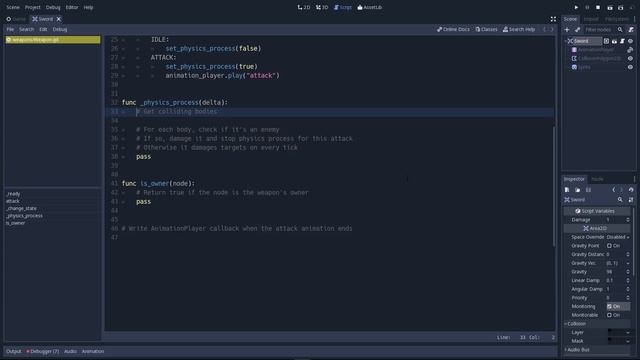Attach script icon beside Filter nodes
Viewport: 640px width, 360px height.
click(631, 29)
